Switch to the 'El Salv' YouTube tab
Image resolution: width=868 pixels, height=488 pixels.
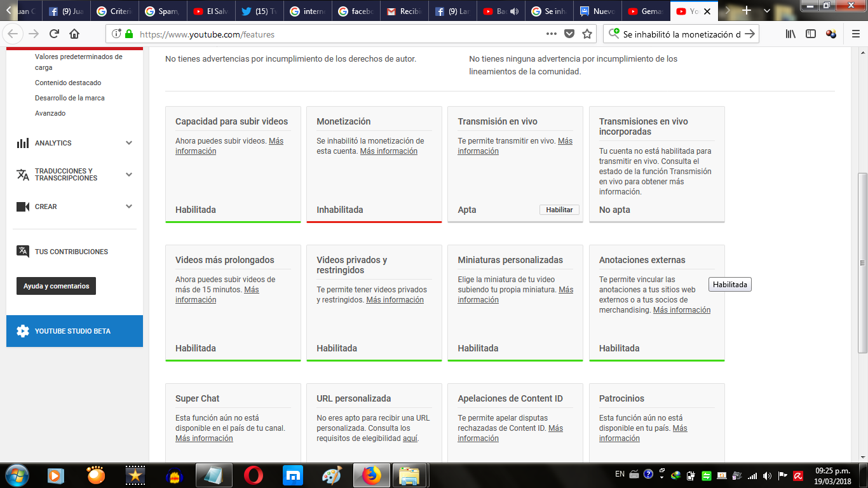(210, 11)
